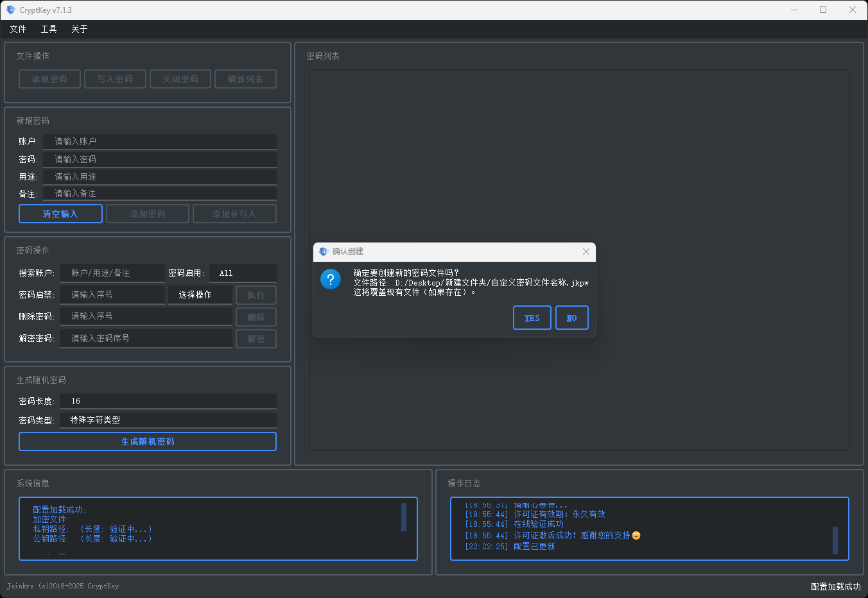Close the CryptKey main window
The width and height of the screenshot is (868, 598).
(853, 10)
